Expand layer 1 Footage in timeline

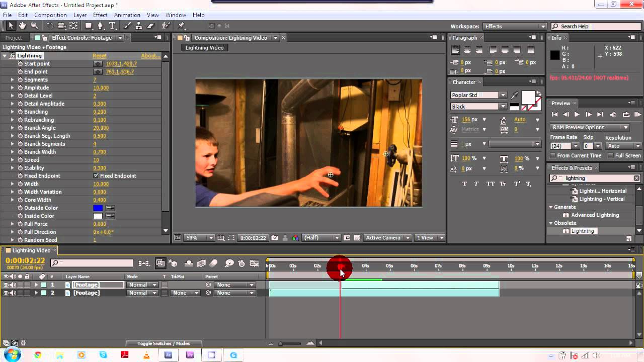tap(36, 285)
